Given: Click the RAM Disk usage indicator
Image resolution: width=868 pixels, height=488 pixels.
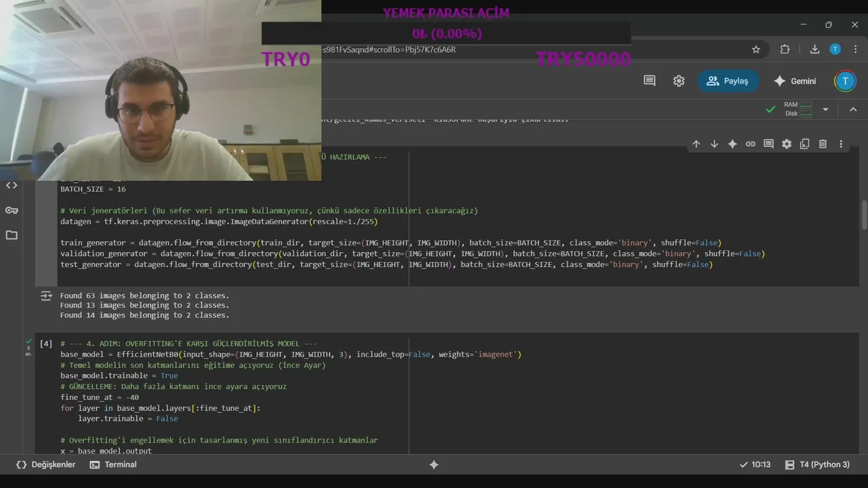Looking at the screenshot, I should (x=798, y=109).
